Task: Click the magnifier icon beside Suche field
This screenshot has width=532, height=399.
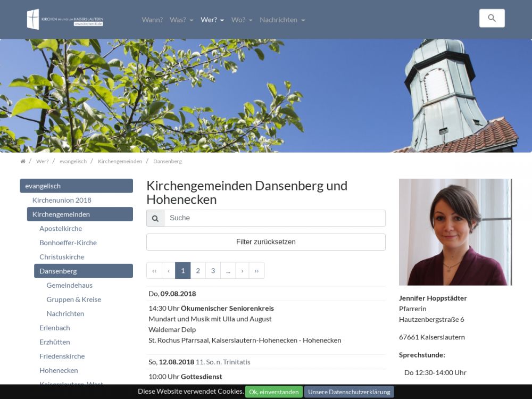Action: coord(155,218)
